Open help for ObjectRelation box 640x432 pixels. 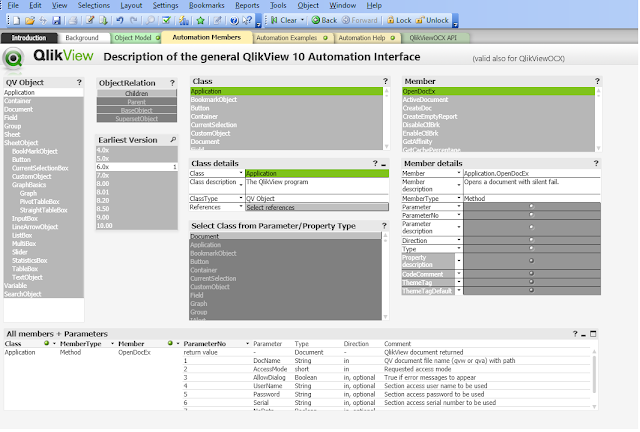pyautogui.click(x=172, y=83)
